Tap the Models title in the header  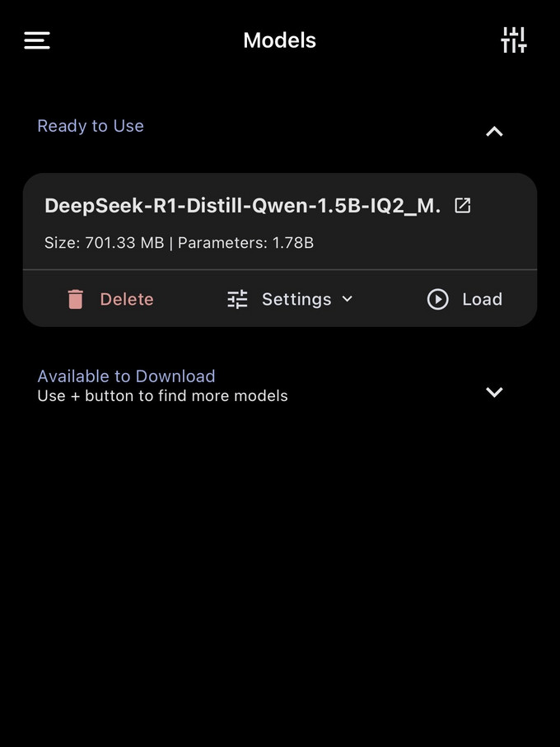(x=279, y=40)
